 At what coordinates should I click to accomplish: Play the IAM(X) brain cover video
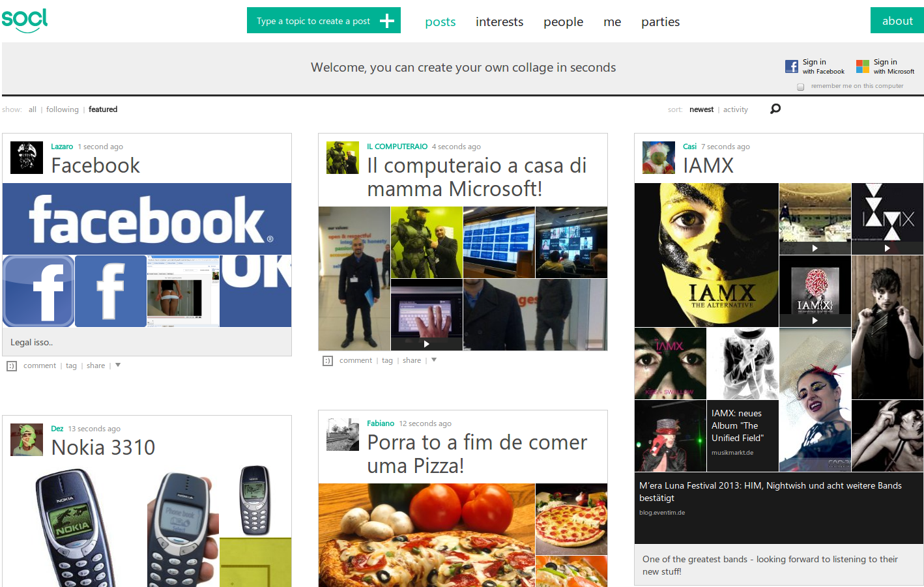tap(815, 291)
